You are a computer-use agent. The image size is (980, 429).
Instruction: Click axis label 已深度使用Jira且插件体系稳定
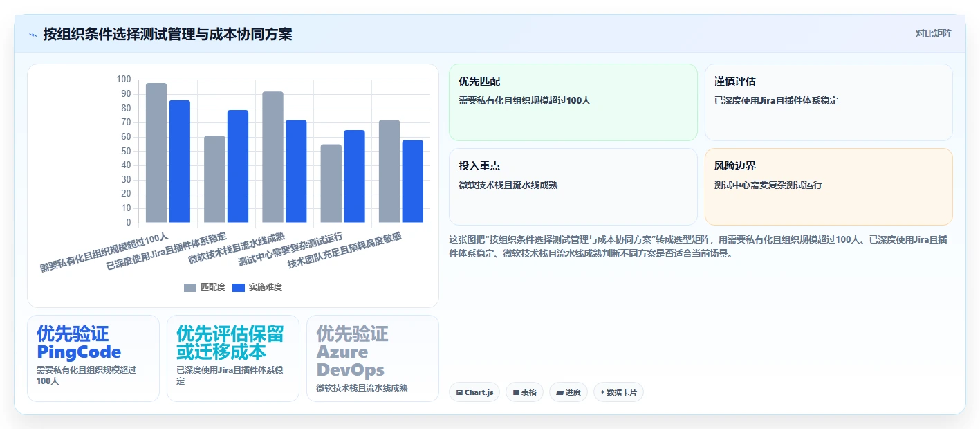pos(167,250)
